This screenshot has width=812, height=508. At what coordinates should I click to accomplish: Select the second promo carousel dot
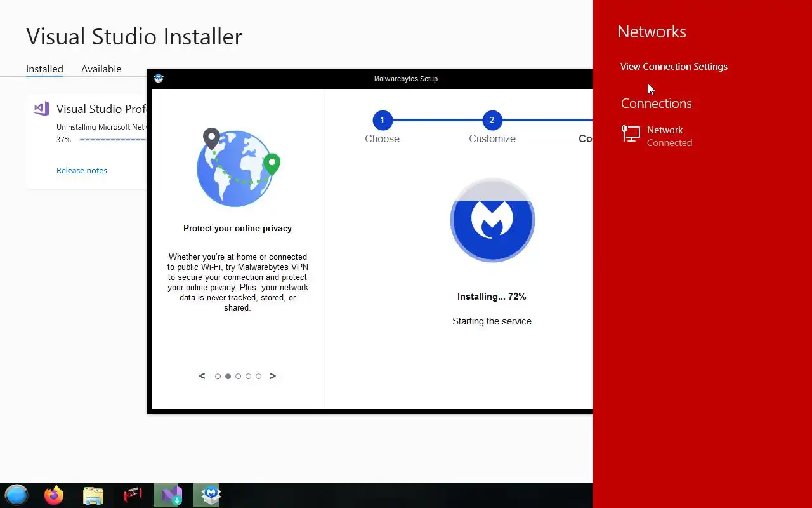[x=228, y=377]
